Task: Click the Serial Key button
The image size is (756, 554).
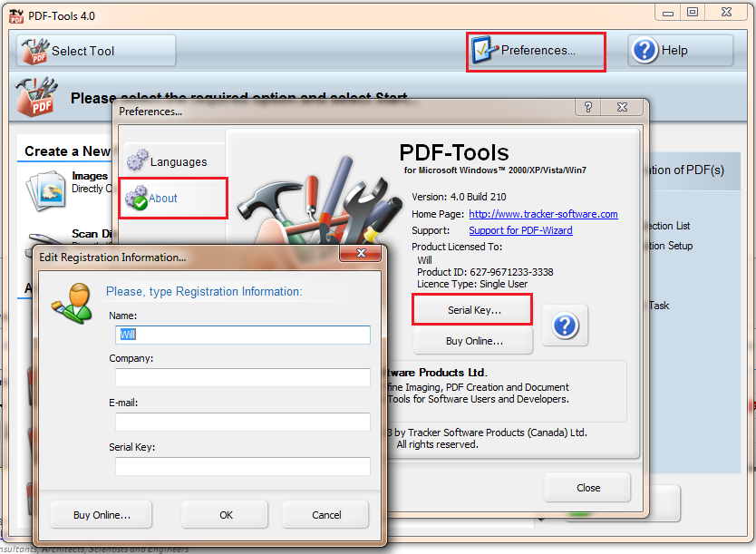Action: click(x=472, y=310)
